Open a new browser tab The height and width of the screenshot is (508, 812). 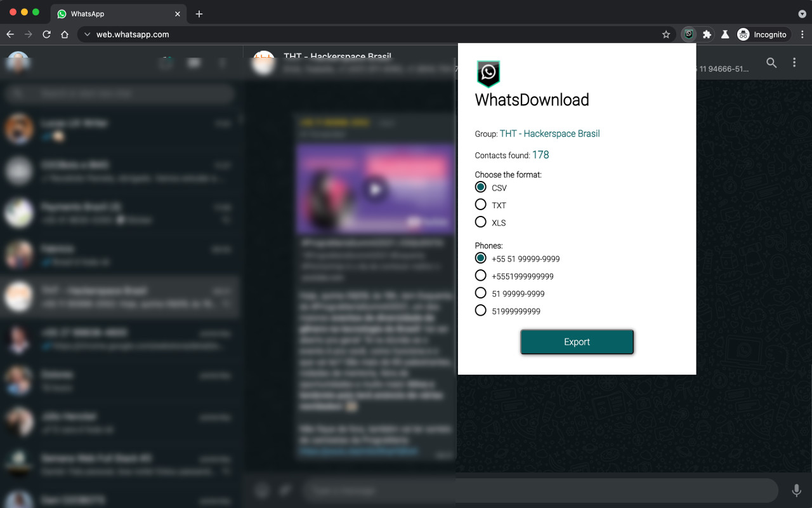(199, 13)
